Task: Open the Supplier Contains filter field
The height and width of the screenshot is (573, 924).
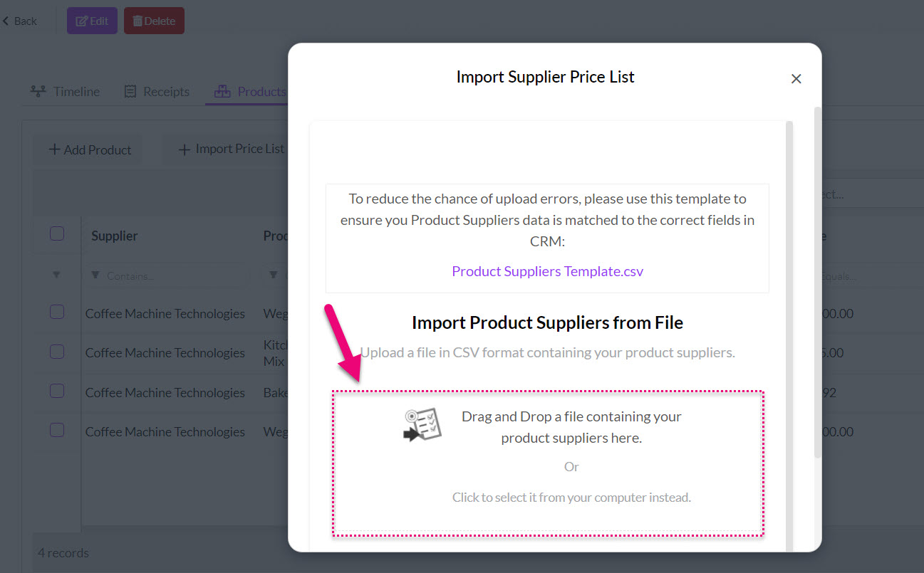Action: tap(167, 275)
